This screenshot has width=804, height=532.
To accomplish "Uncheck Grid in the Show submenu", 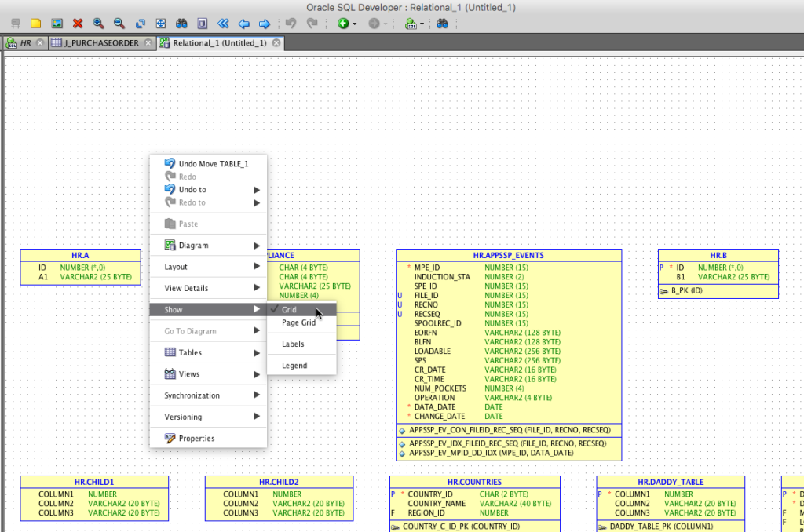I will coord(289,310).
